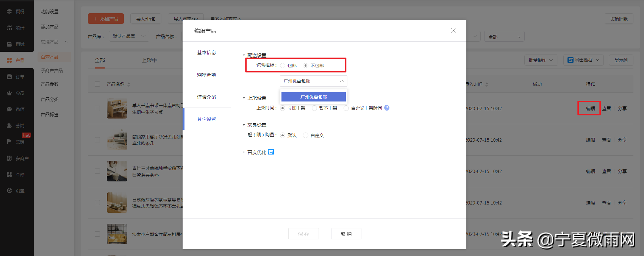The width and height of the screenshot is (644, 256).
Task: Select the 上架中 product list tab
Action: pos(149,60)
